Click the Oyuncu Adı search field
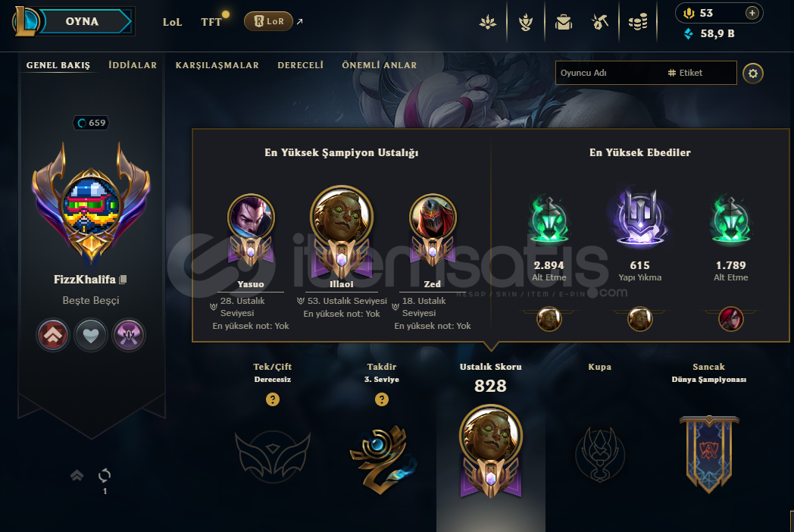794x532 pixels. coord(610,73)
